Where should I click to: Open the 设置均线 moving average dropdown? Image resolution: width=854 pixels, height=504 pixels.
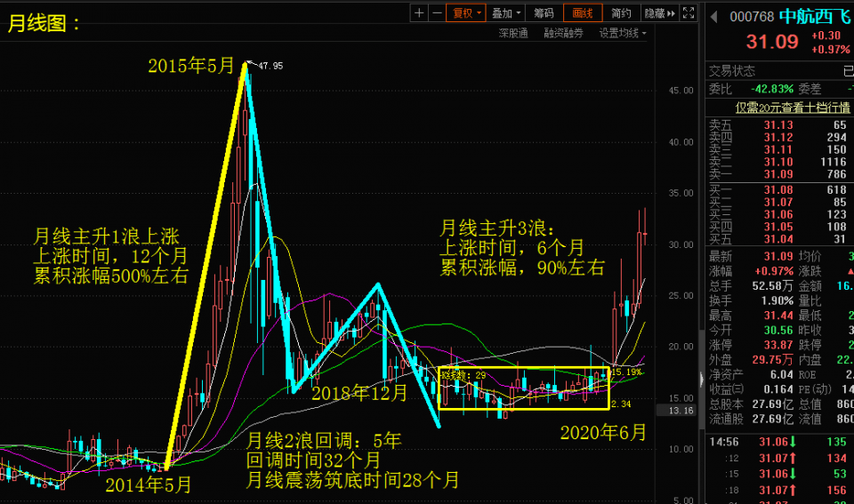(x=623, y=33)
